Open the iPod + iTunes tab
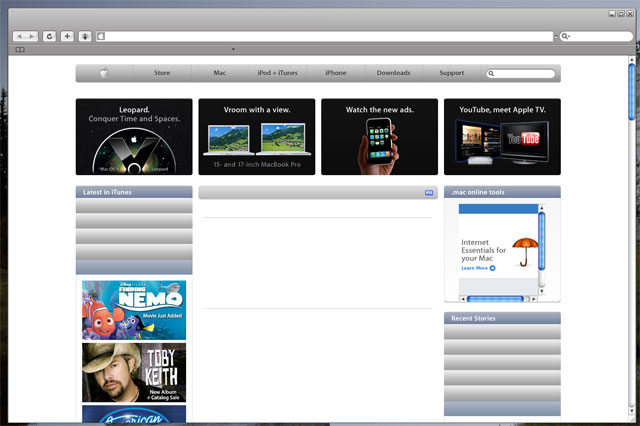This screenshot has width=640, height=426. 278,73
